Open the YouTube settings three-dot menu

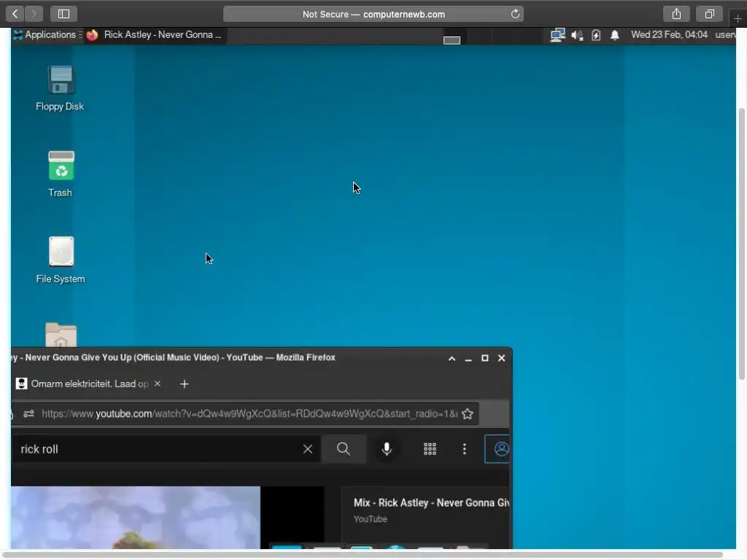click(465, 449)
